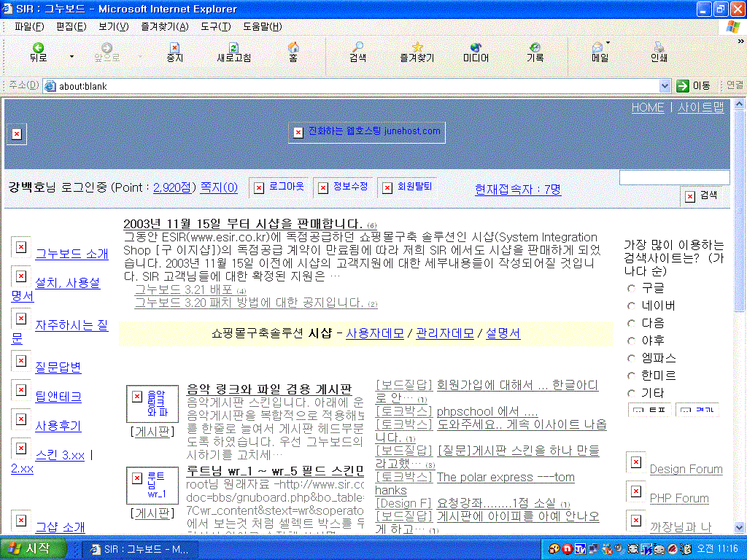Open the 파일(F) menu
This screenshot has width=747, height=560.
click(29, 27)
